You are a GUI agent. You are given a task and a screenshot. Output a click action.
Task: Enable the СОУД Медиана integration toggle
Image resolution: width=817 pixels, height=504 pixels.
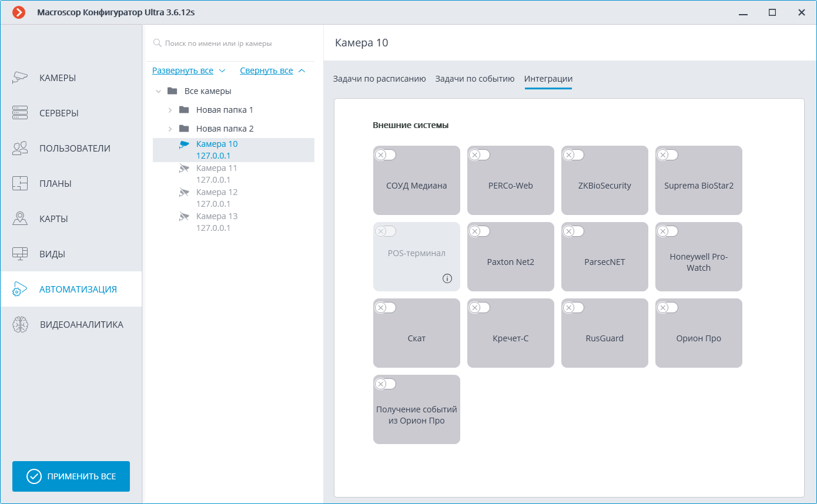[x=386, y=155]
